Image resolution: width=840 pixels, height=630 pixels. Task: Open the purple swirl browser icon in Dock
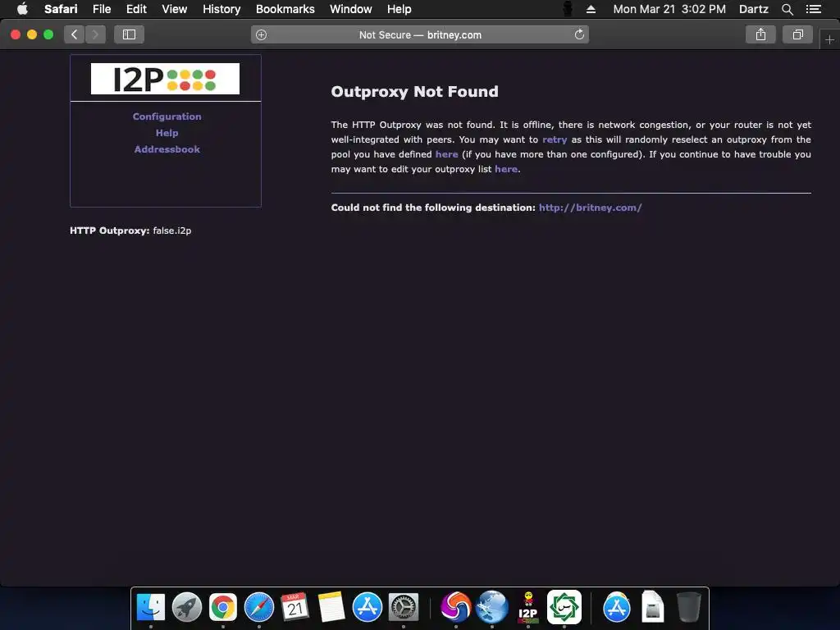456,608
